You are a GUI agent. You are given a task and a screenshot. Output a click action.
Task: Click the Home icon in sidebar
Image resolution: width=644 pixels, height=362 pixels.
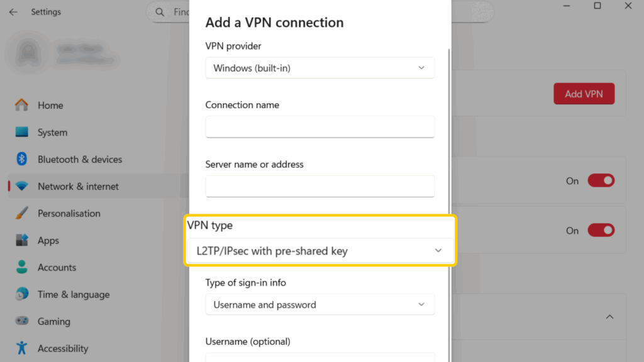pos(22,106)
